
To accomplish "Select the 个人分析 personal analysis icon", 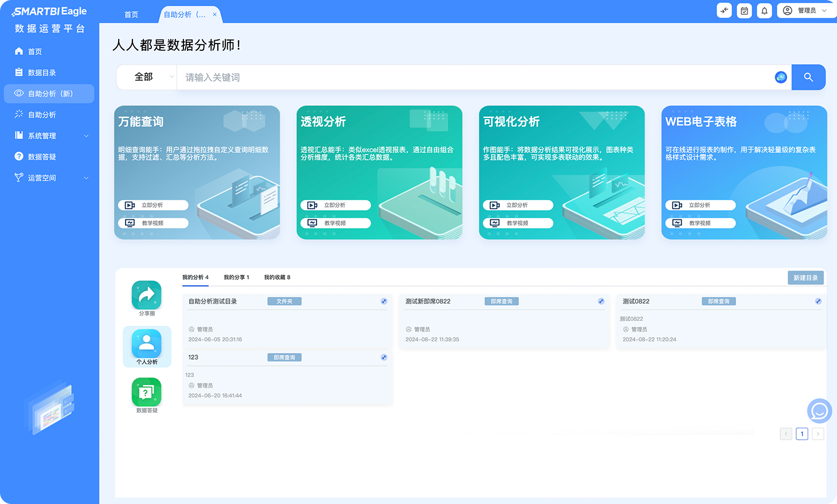I will pos(147,345).
